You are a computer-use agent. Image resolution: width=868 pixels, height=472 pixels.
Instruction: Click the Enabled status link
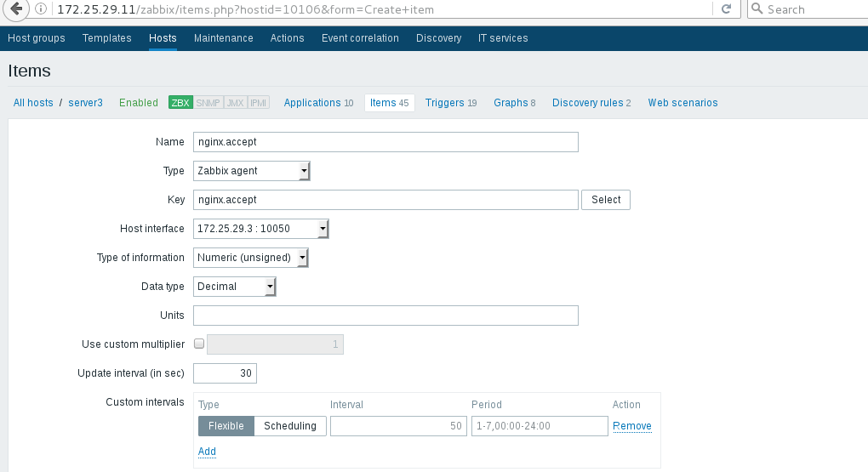coord(139,102)
